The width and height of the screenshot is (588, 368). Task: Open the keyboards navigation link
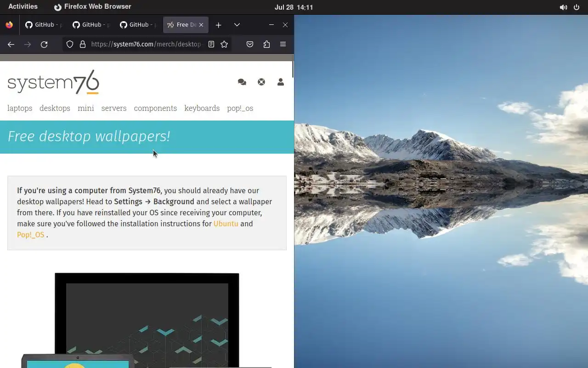(x=202, y=108)
